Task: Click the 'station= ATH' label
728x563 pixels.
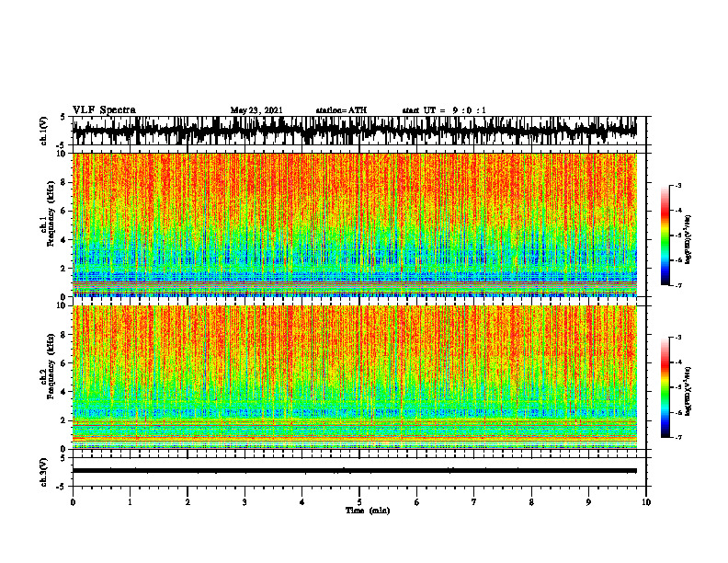Action: [x=341, y=110]
